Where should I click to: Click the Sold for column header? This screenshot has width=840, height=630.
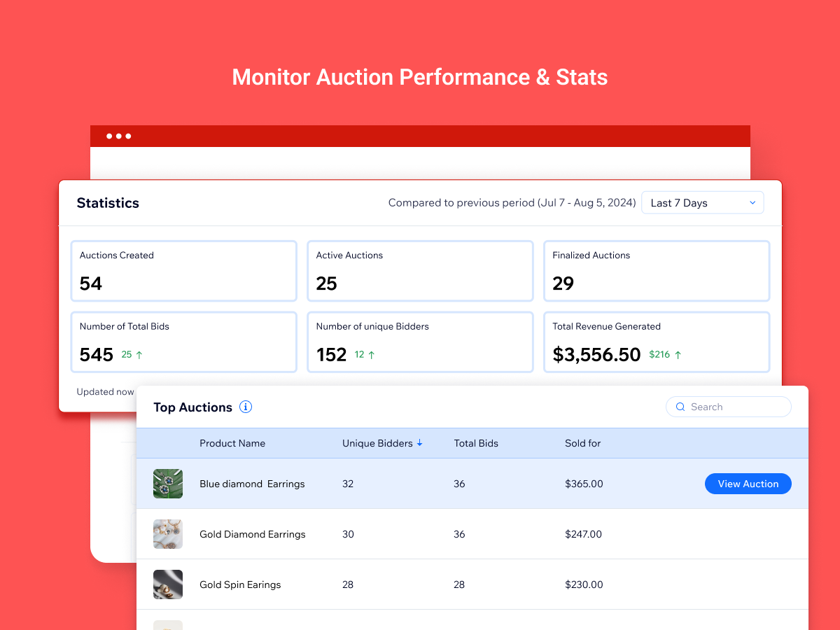coord(583,443)
